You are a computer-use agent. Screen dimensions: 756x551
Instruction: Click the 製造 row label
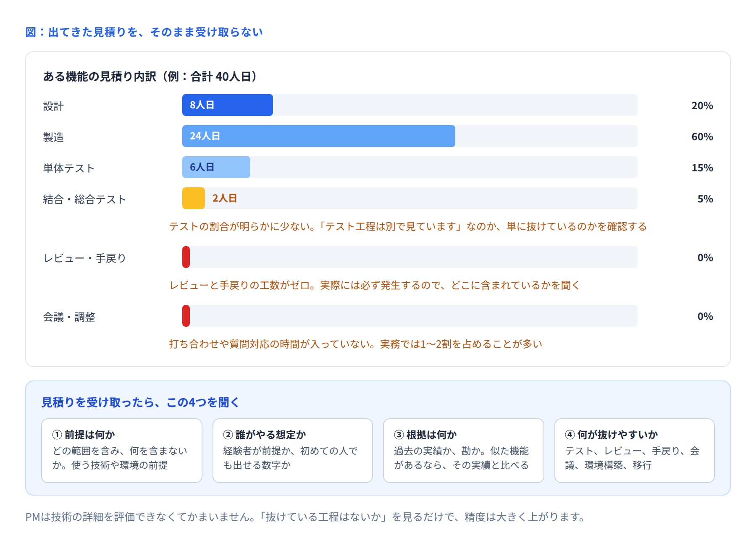tap(53, 137)
